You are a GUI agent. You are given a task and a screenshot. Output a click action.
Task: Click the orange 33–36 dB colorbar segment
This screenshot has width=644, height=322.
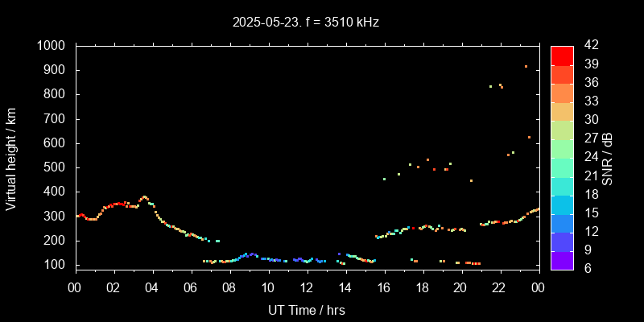(x=562, y=93)
